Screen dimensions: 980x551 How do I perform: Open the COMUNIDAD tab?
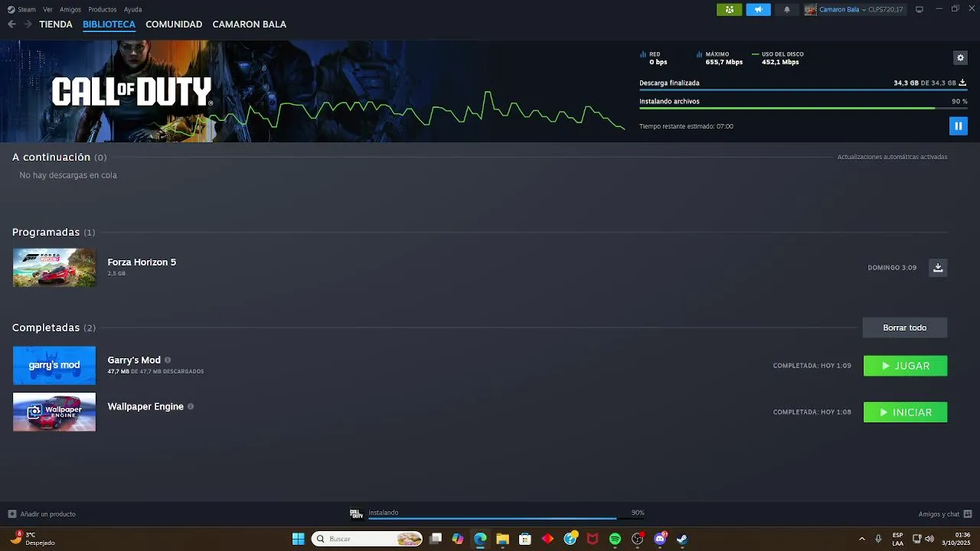(x=174, y=24)
